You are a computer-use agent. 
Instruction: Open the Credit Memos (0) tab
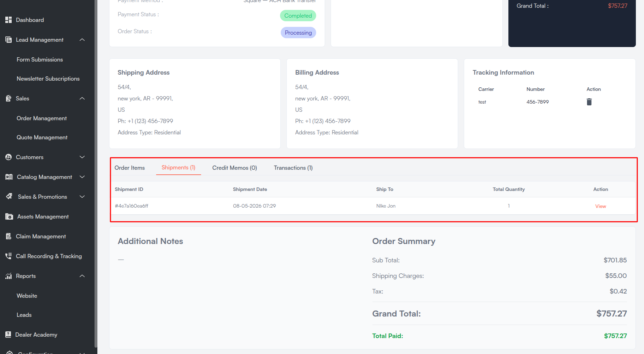click(x=235, y=168)
